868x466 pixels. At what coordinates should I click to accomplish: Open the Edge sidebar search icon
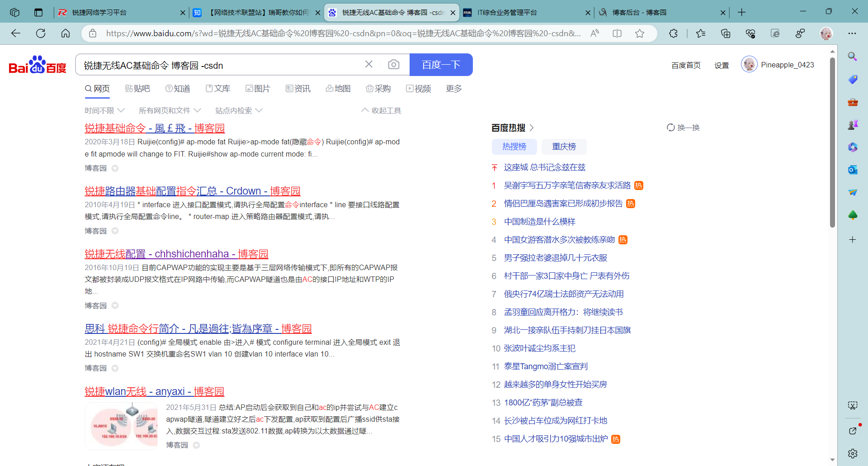click(x=853, y=56)
